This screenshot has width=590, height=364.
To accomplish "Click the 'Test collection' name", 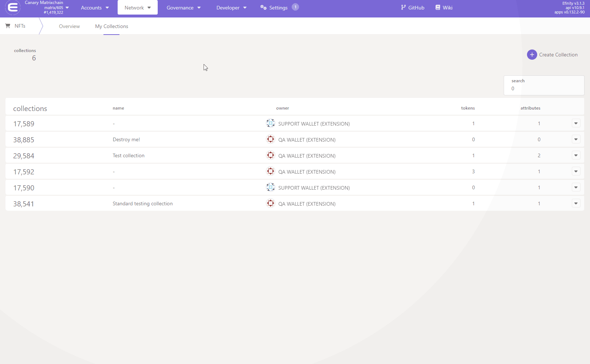I will tap(129, 155).
